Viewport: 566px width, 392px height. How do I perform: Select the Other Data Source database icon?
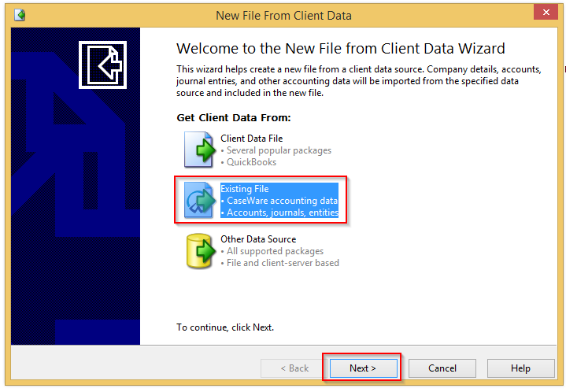coord(200,251)
